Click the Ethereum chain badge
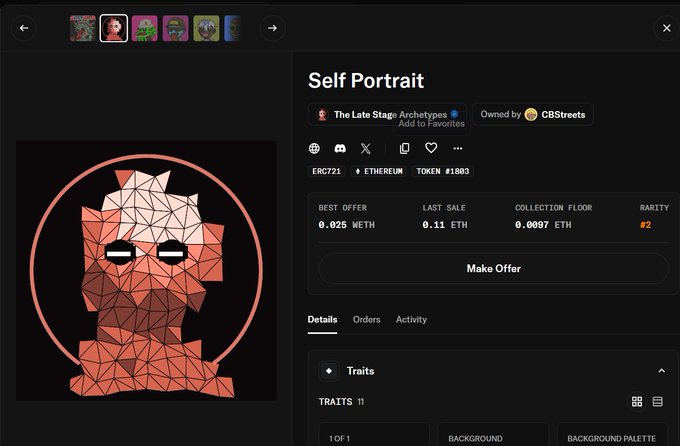This screenshot has width=680, height=446. click(379, 171)
